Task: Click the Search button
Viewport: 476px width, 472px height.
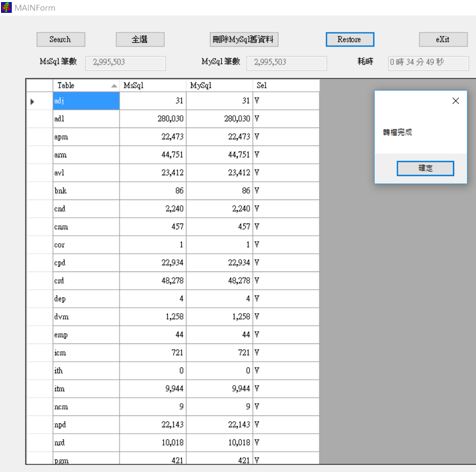Action: (x=61, y=39)
